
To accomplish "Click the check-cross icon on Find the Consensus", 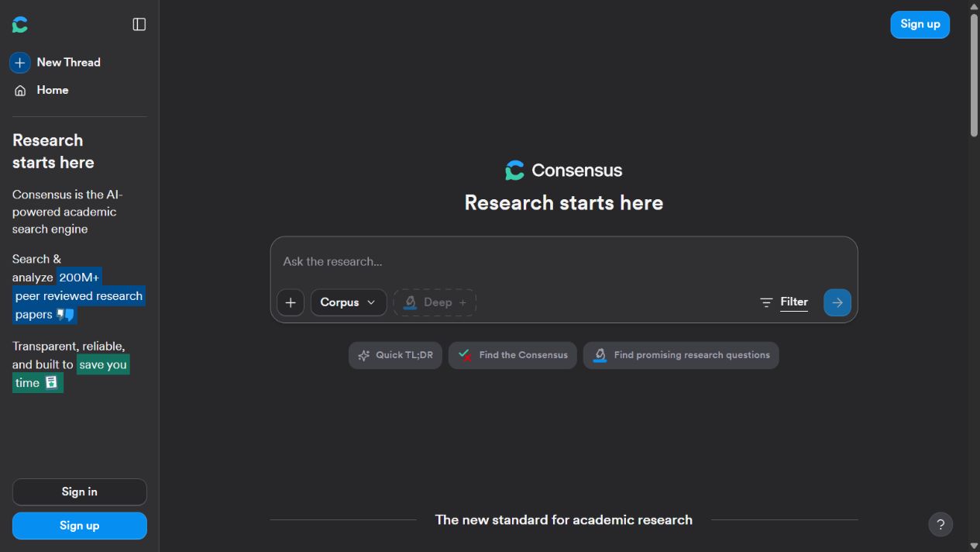I will (x=465, y=355).
